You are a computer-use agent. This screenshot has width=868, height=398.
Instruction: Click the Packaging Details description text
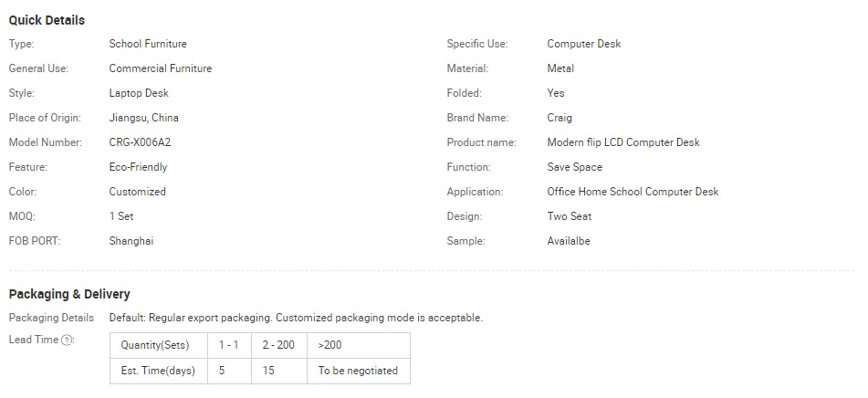point(296,318)
